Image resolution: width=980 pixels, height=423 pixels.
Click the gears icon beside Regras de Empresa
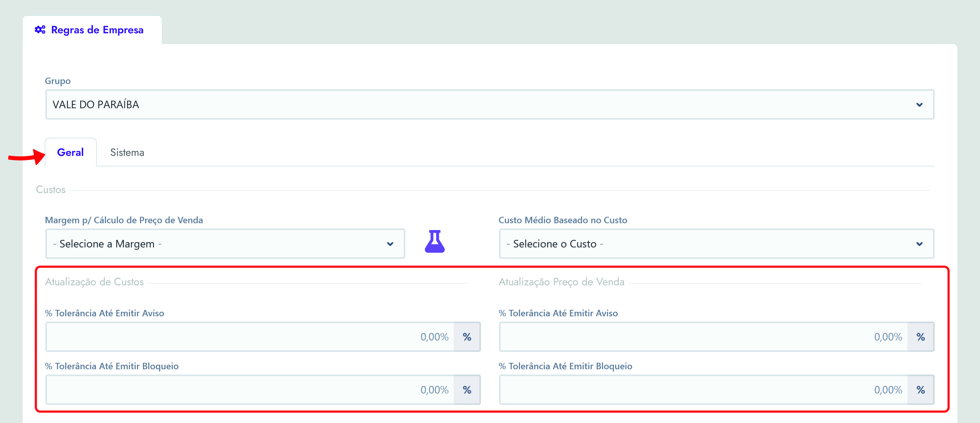(x=40, y=30)
